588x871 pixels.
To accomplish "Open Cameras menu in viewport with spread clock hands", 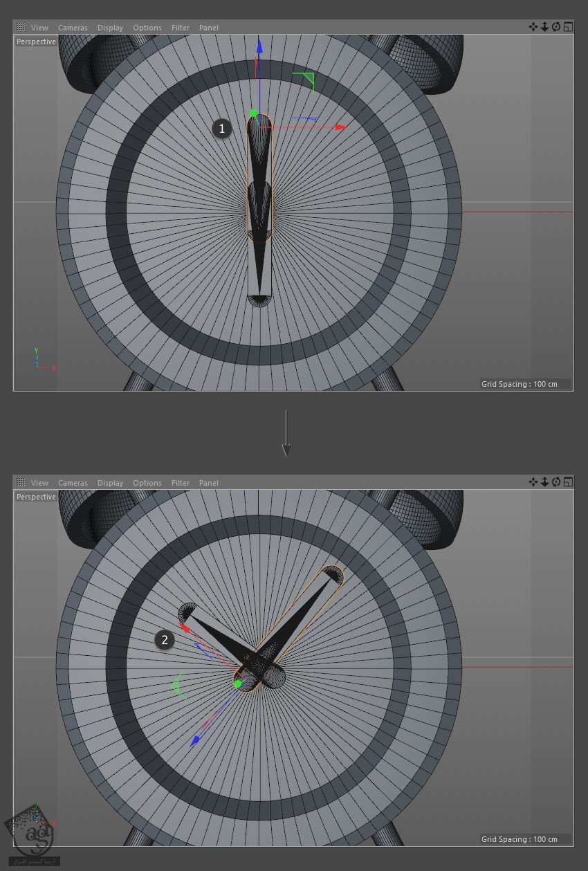I will click(73, 483).
